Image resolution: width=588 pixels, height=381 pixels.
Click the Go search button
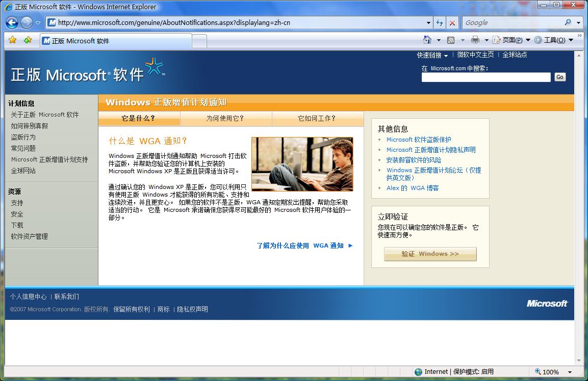[x=560, y=77]
